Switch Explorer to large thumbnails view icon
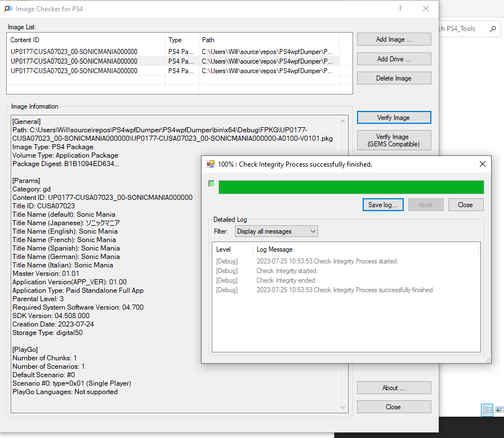Viewport: 504px width, 438px height. pos(499,410)
